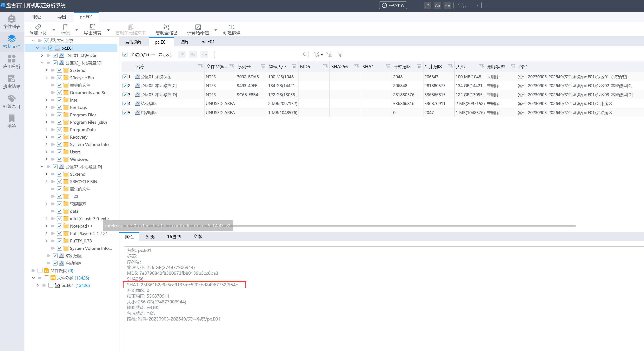Toggle regex search in top title bar
This screenshot has width=644, height=351.
(x=427, y=6)
